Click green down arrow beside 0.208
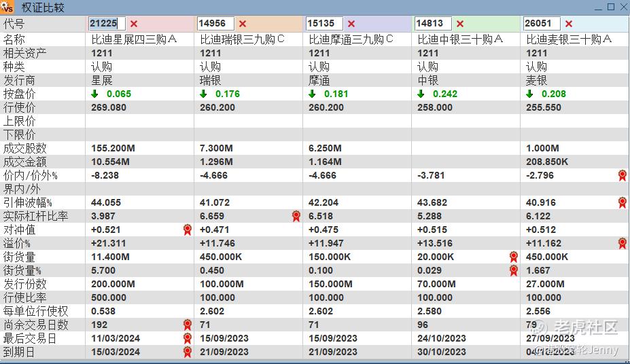 click(529, 94)
